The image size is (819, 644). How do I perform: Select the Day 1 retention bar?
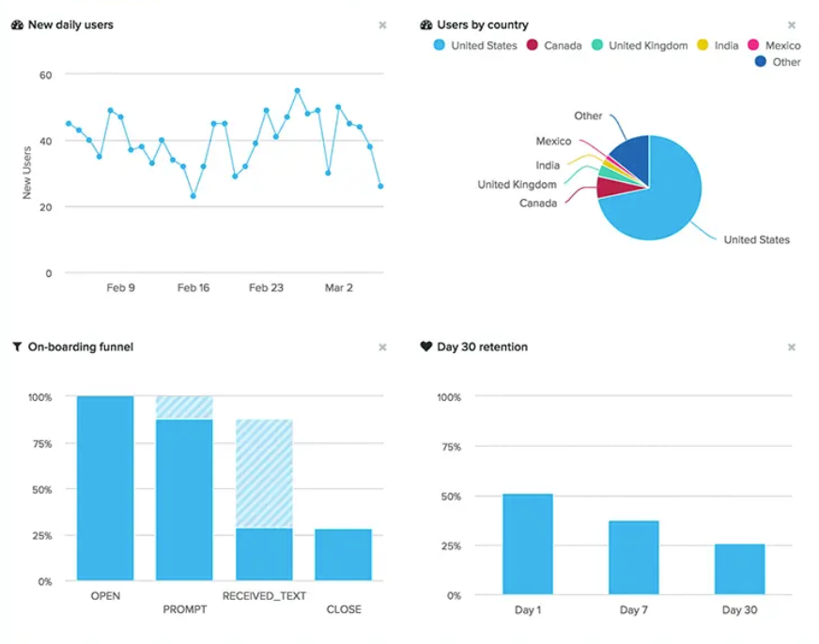point(528,544)
